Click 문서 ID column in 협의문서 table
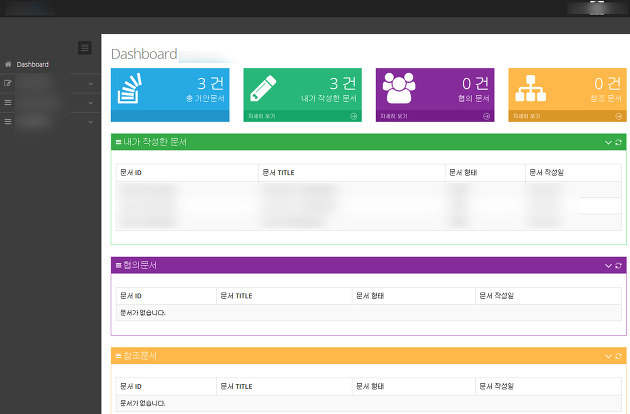Image resolution: width=630 pixels, height=414 pixels. [x=166, y=296]
